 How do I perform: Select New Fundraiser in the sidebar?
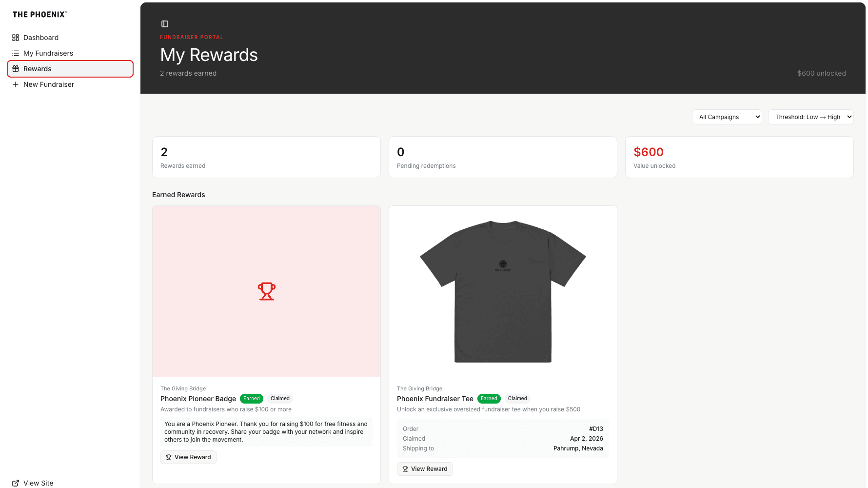click(49, 84)
